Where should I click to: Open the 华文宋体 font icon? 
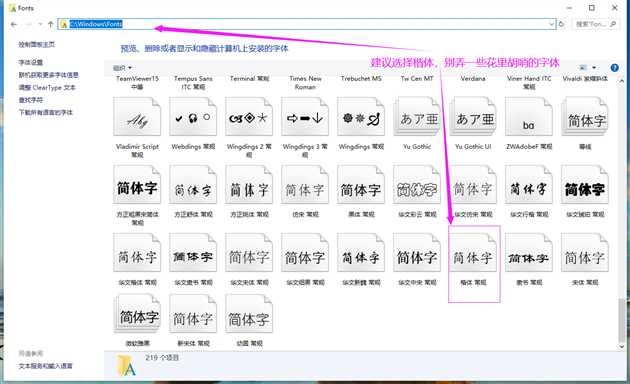(249, 253)
